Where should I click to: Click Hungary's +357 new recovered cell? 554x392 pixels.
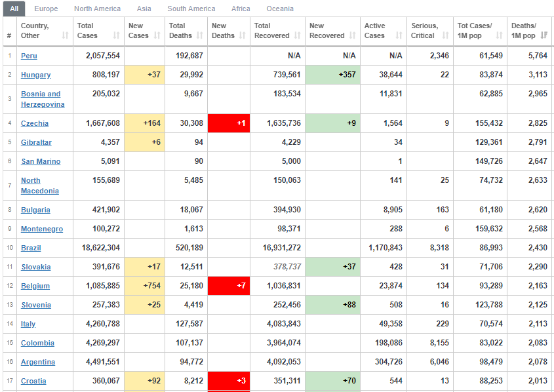pos(332,75)
